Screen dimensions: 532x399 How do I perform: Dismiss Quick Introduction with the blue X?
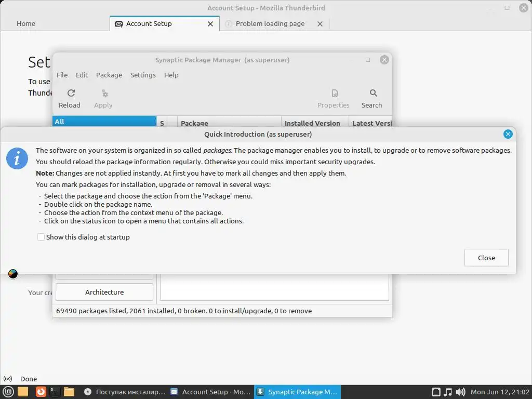[508, 134]
